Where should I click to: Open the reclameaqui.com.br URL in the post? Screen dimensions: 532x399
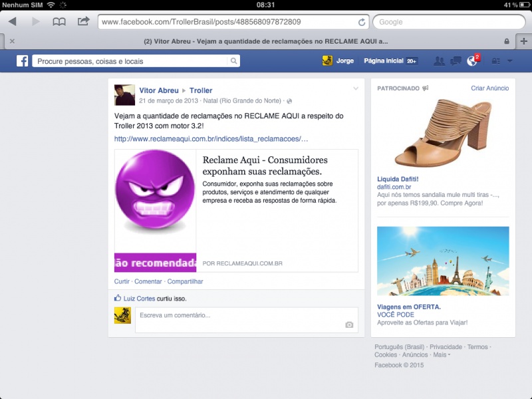tap(211, 139)
